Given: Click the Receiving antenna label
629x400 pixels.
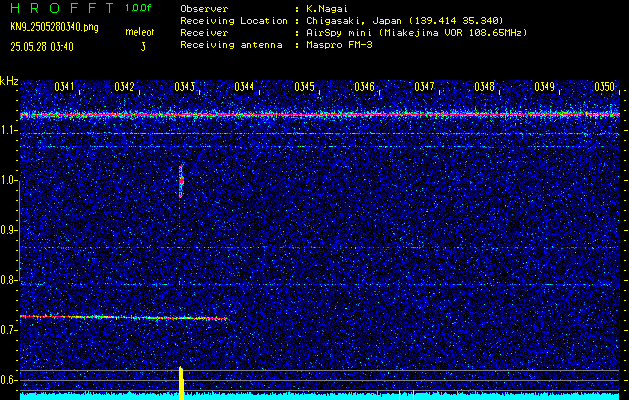Looking at the screenshot, I should pyautogui.click(x=231, y=45).
